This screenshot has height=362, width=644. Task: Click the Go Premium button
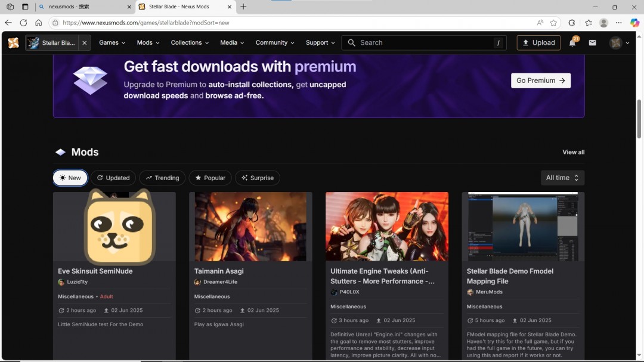[540, 81]
